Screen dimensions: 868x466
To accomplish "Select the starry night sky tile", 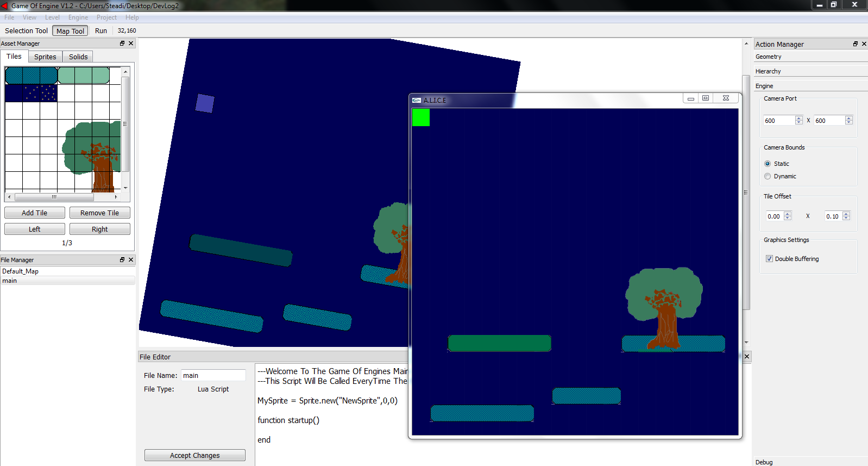I will click(x=32, y=93).
